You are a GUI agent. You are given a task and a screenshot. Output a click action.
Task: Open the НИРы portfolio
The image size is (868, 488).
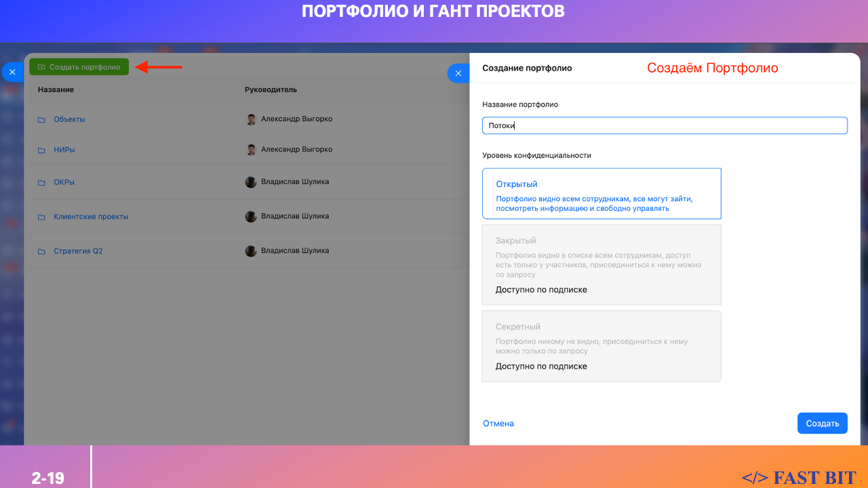(64, 149)
